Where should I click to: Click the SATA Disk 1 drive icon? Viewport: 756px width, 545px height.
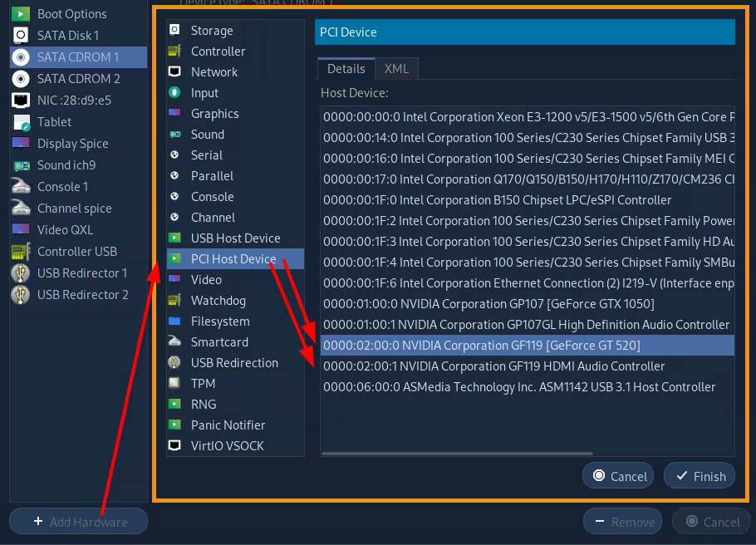tap(20, 35)
